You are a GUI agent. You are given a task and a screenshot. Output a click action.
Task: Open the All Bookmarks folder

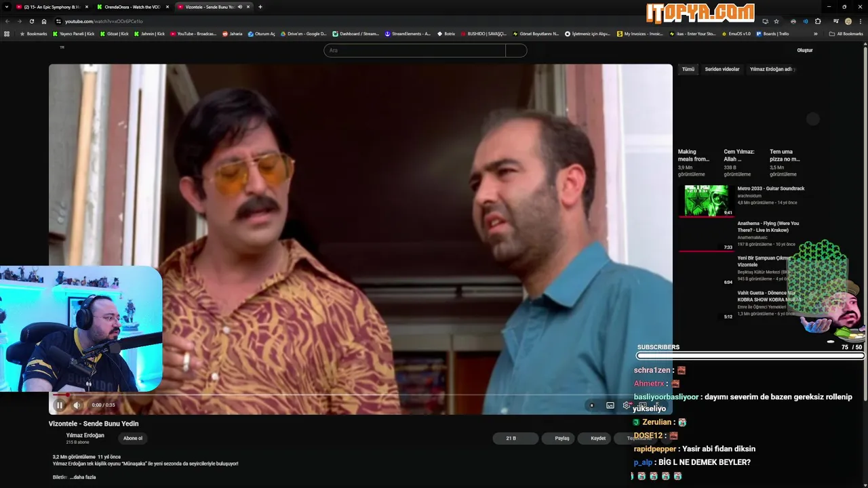[x=846, y=34]
